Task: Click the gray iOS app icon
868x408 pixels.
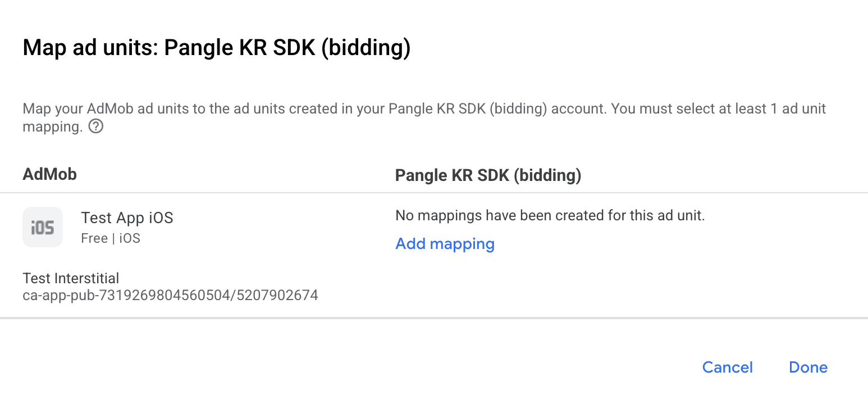Action: pyautogui.click(x=43, y=227)
